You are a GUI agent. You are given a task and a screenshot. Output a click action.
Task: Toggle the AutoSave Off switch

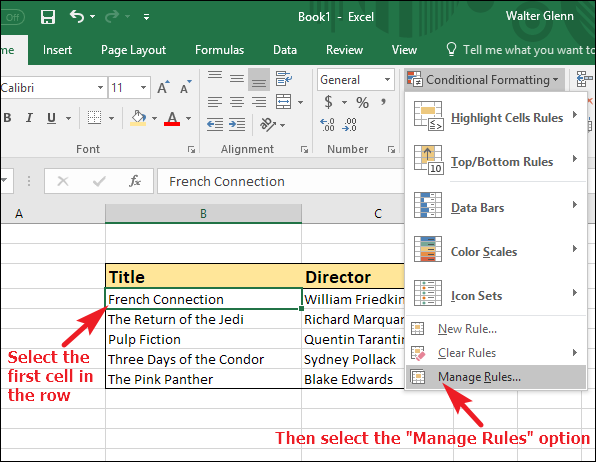(x=13, y=17)
